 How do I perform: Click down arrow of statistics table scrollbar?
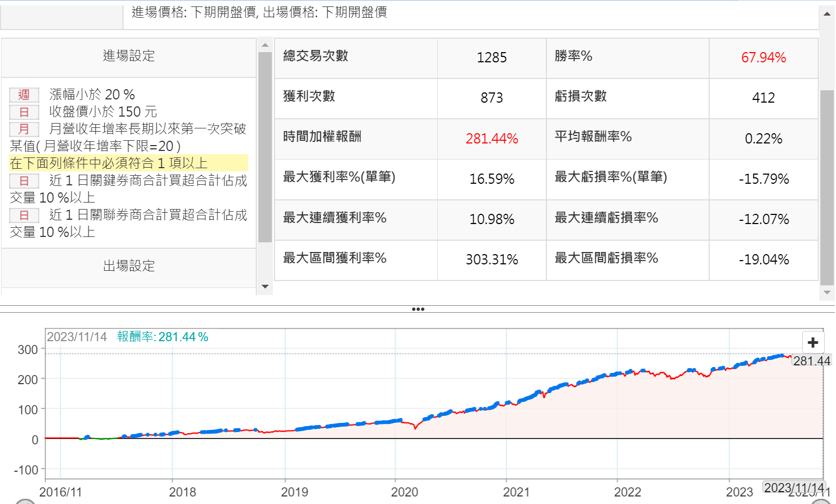tap(827, 293)
